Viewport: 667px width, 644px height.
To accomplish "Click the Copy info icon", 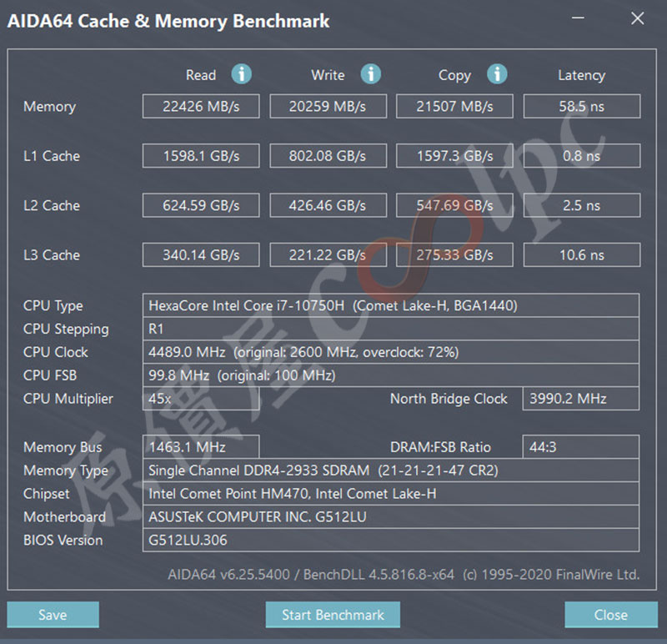I will click(x=497, y=74).
